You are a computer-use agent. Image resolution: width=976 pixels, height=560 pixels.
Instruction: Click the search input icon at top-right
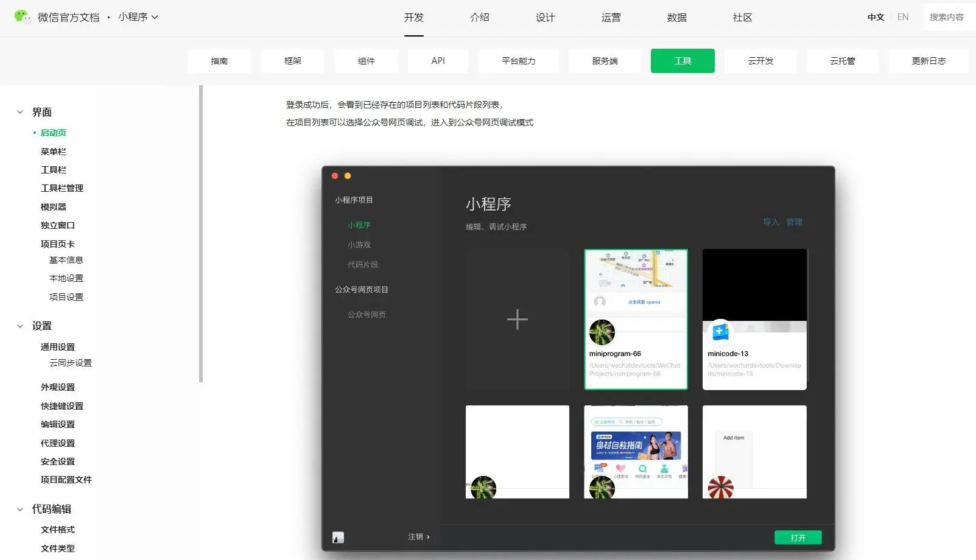coord(948,16)
